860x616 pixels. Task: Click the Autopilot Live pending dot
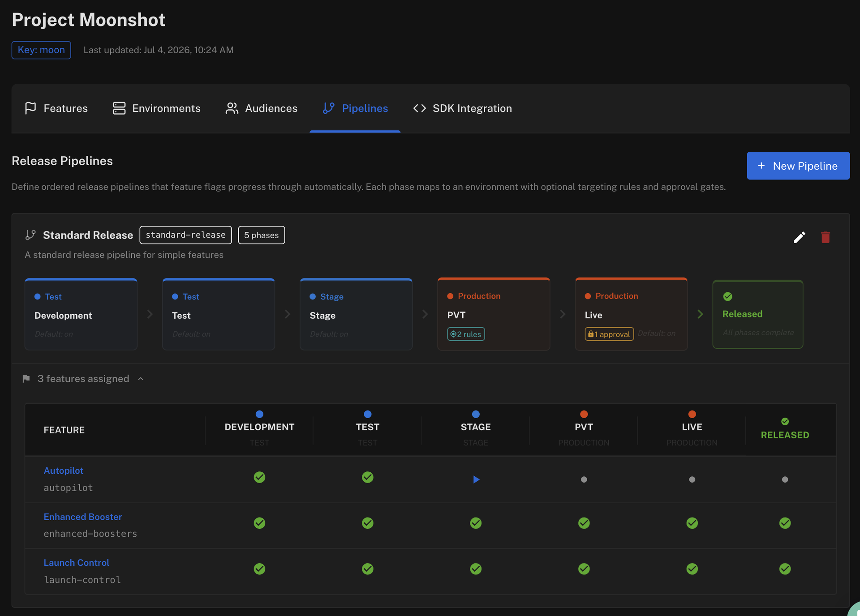click(x=692, y=479)
